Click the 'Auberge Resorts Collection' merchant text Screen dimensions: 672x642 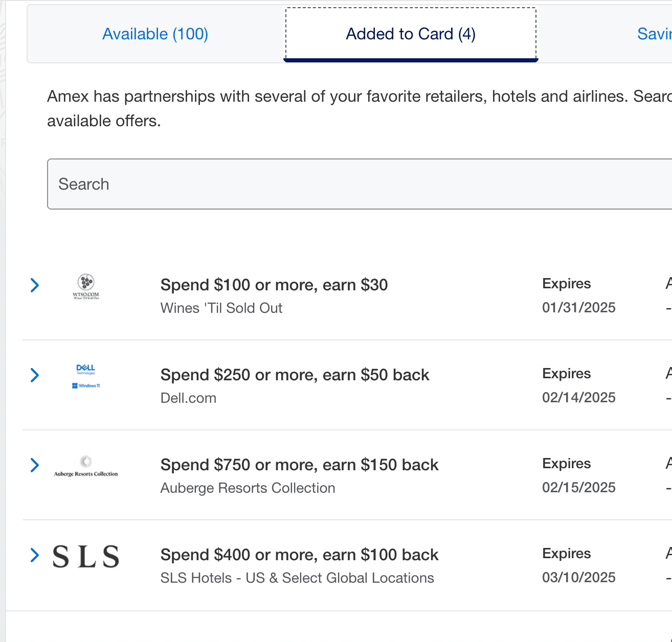point(248,488)
